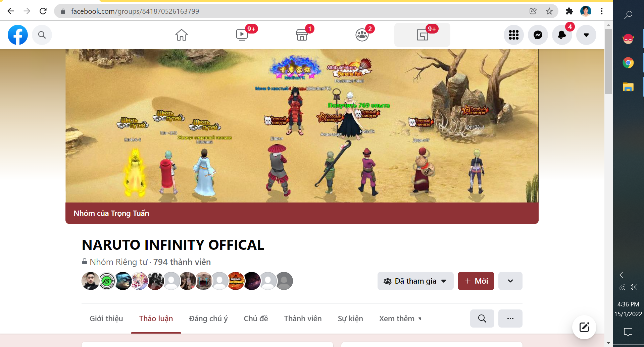
Task: Click the "Mời" invite button
Action: tap(476, 281)
